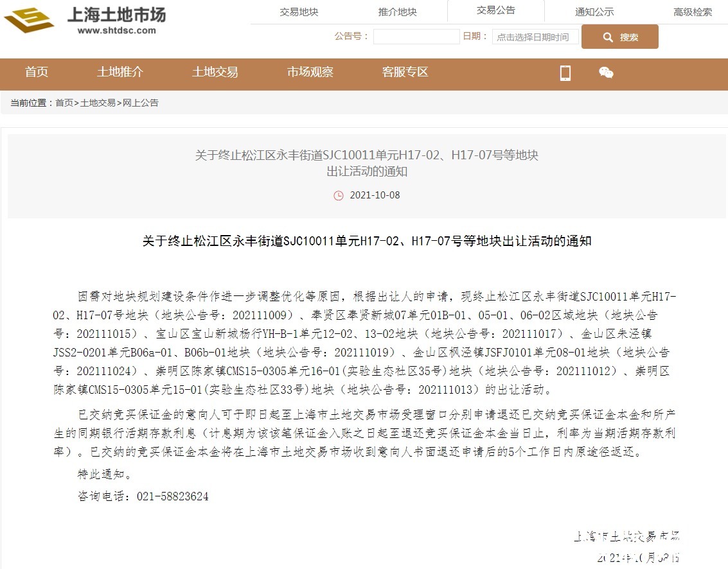Click the grey announcement heading title
The height and width of the screenshot is (569, 728).
pyautogui.click(x=367, y=163)
